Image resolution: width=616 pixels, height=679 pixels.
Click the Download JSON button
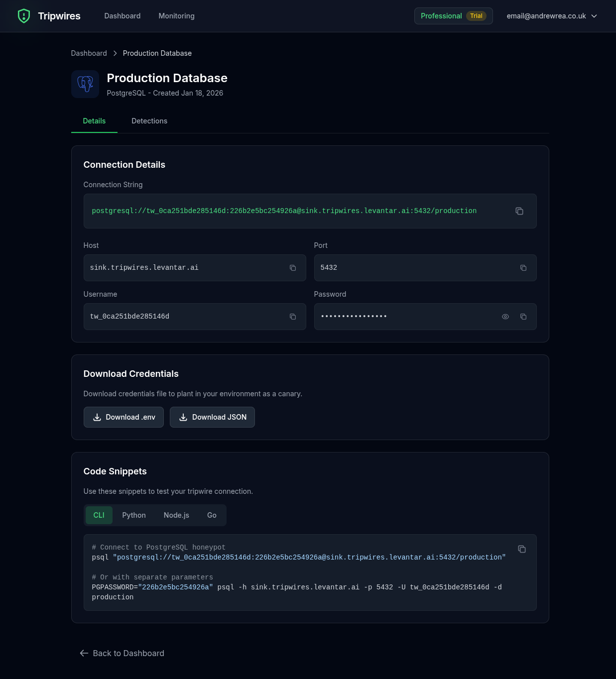pyautogui.click(x=212, y=417)
